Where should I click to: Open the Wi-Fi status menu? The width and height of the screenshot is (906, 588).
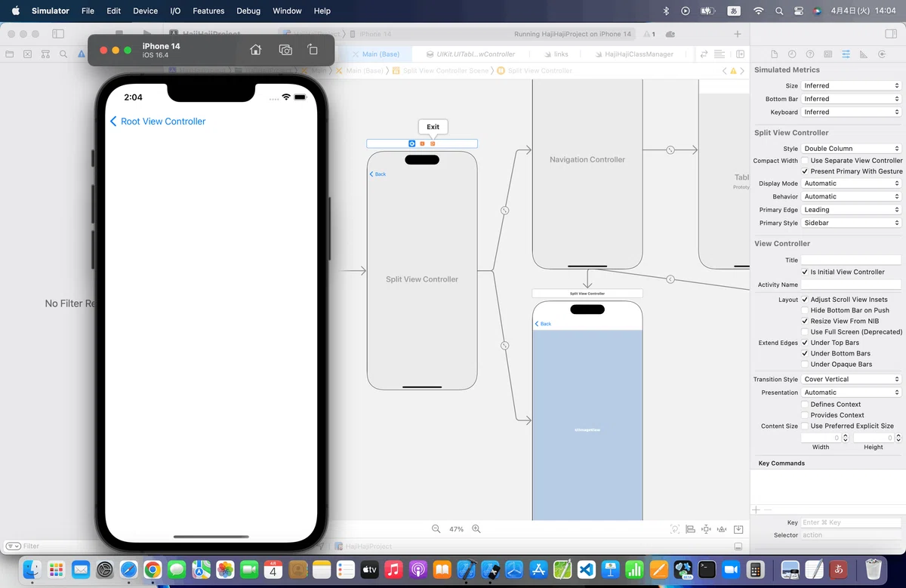tap(759, 11)
